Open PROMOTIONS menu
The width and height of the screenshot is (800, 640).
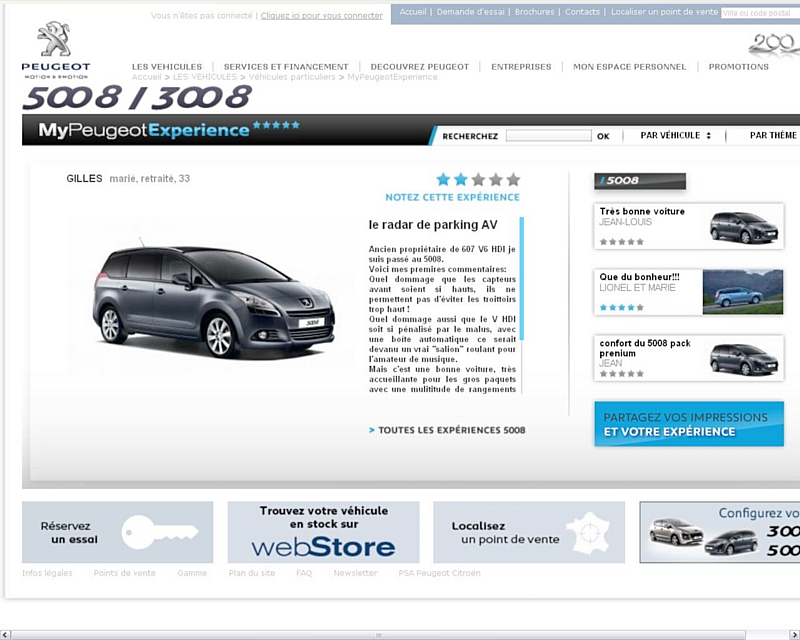(x=738, y=67)
